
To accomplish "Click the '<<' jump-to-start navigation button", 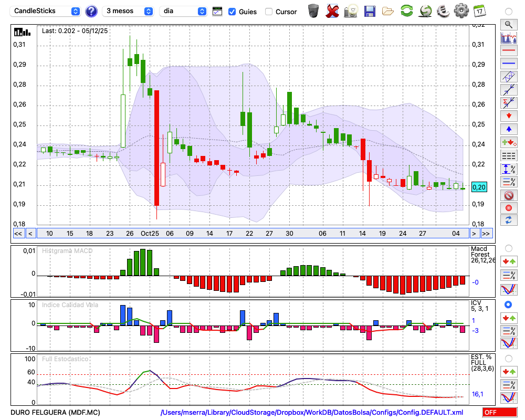I will [18, 234].
